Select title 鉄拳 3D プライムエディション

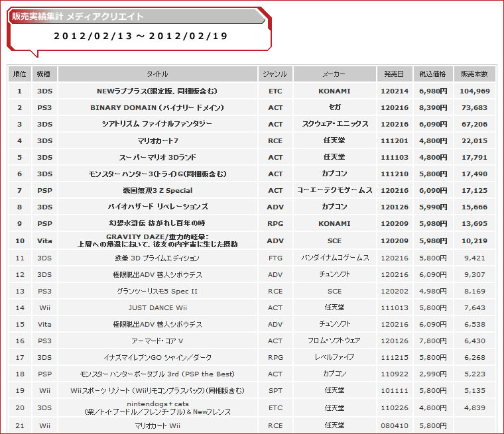158,258
